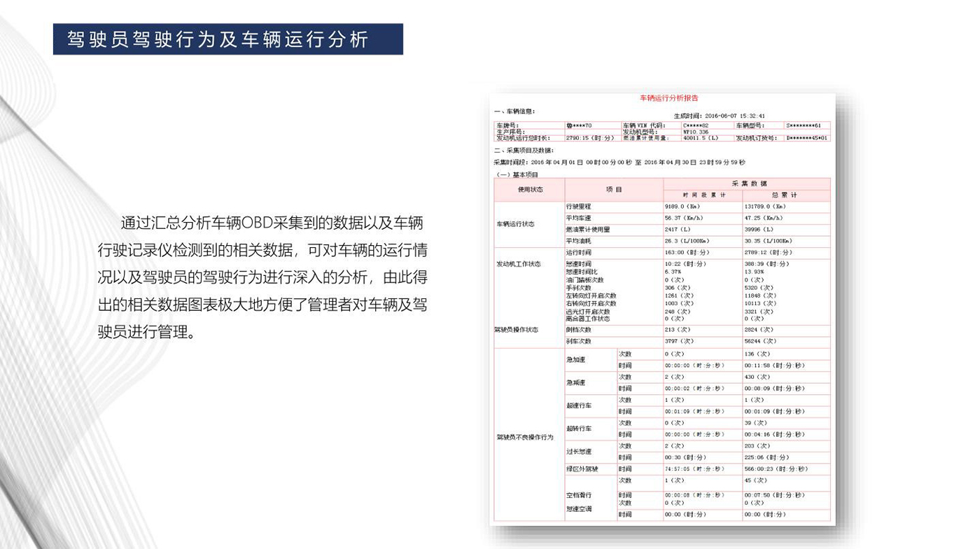This screenshot has width=980, height=549.
Task: Click the 驾驶员驾驶行为及车辆运行分析 title banner
Action: 227,39
